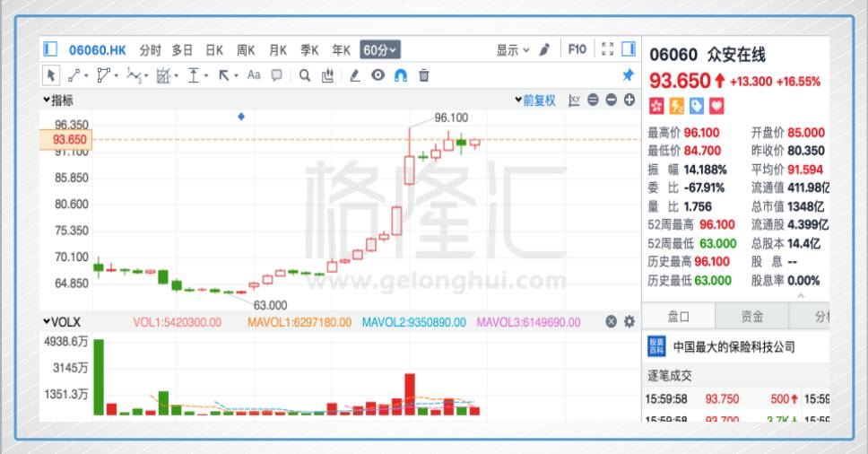Click the red heart favorite icon

coord(716,106)
